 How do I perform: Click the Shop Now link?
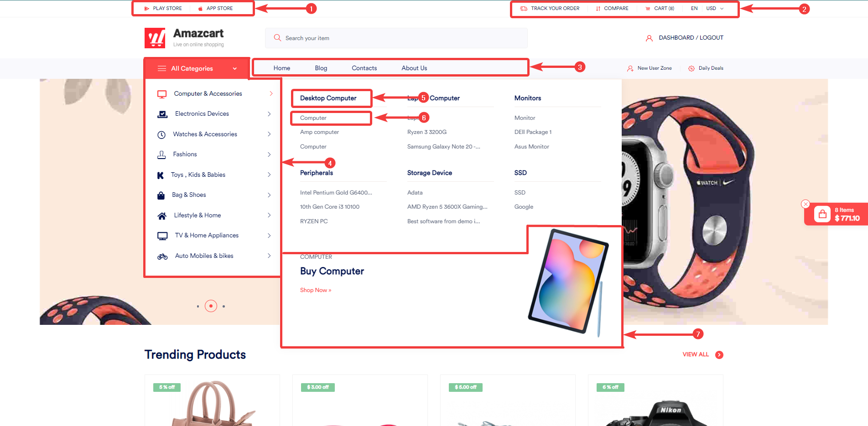click(x=316, y=290)
